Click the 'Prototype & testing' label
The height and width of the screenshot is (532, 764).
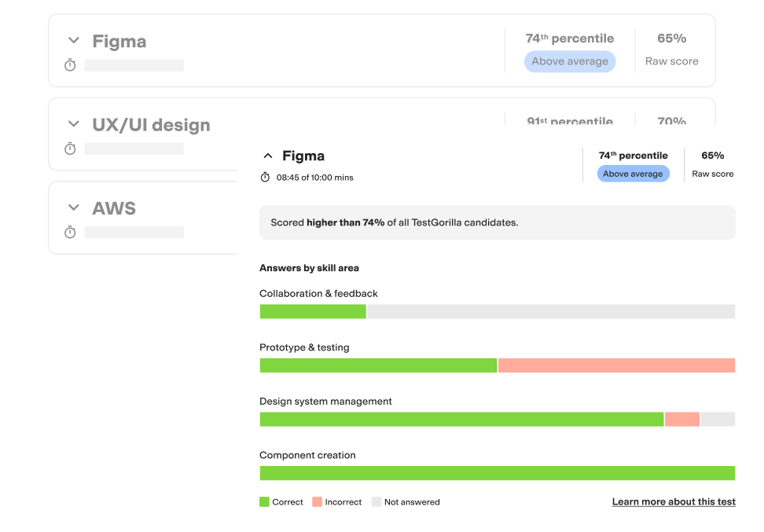pos(304,347)
